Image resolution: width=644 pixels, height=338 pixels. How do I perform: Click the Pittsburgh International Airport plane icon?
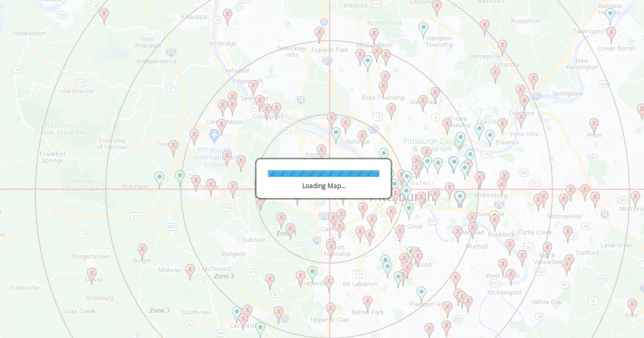pyautogui.click(x=214, y=132)
